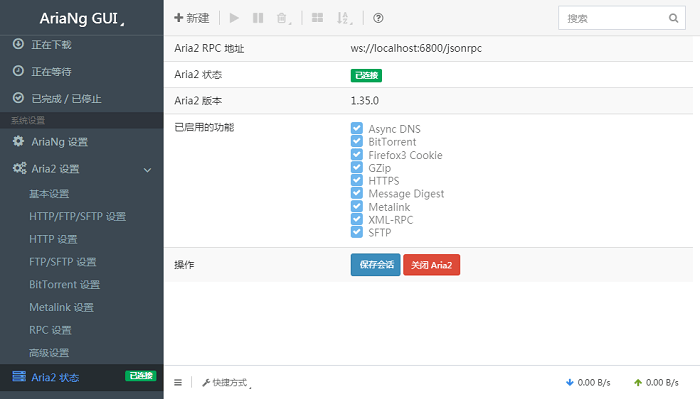Viewport: 700px width, 399px height.
Task: Toggle the XML-RPC checkbox
Action: point(357,219)
